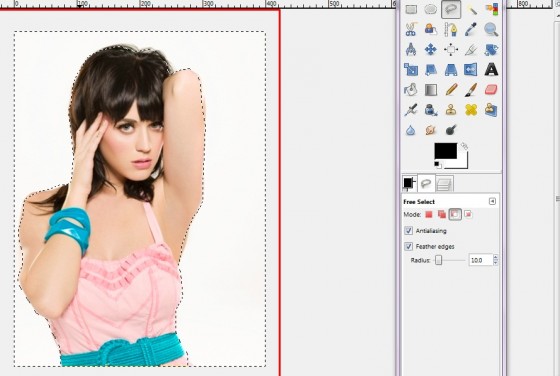Activate the Bucket Fill tool
The width and height of the screenshot is (560, 376).
(411, 90)
